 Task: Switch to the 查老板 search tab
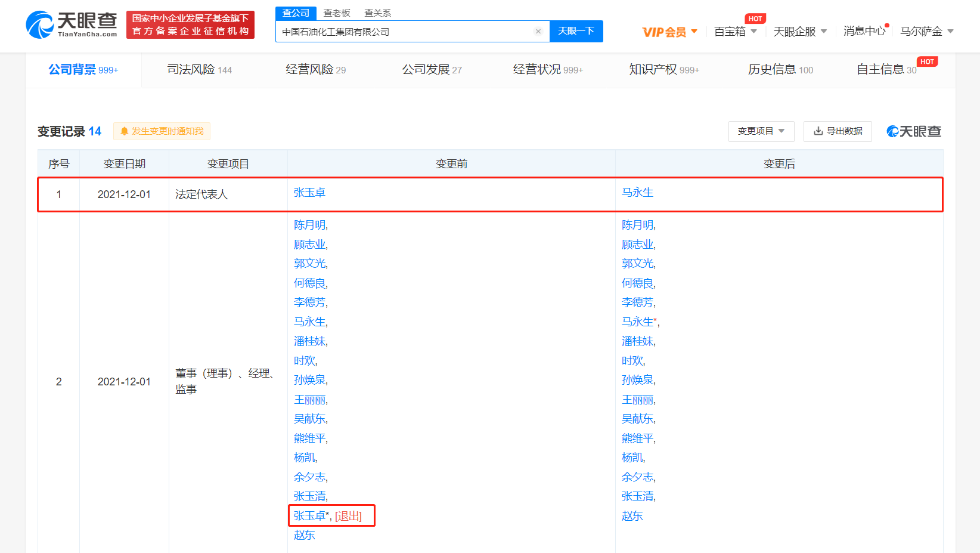(x=337, y=13)
